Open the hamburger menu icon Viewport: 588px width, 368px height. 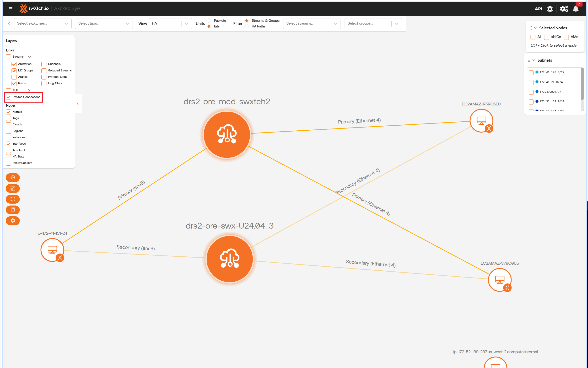point(10,8)
